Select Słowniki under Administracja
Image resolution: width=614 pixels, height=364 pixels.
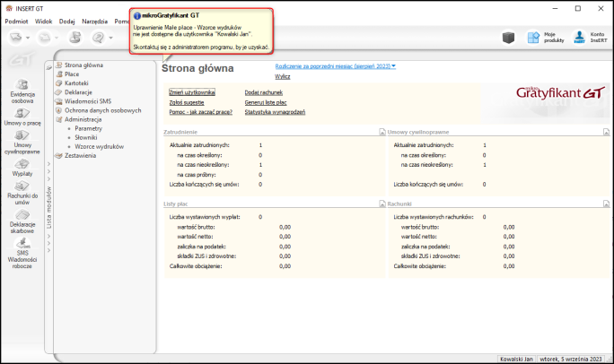click(x=86, y=137)
